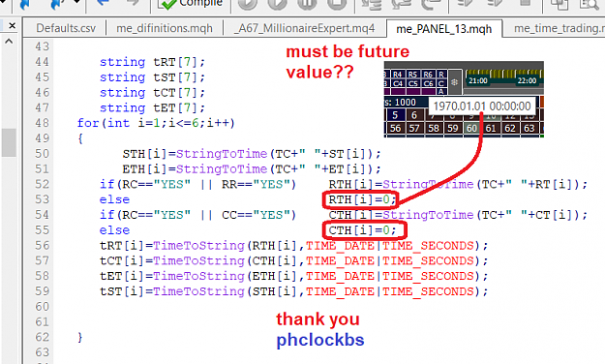Click the tST[i]=TimeToString line
This screenshot has height=364, width=605.
294,291
